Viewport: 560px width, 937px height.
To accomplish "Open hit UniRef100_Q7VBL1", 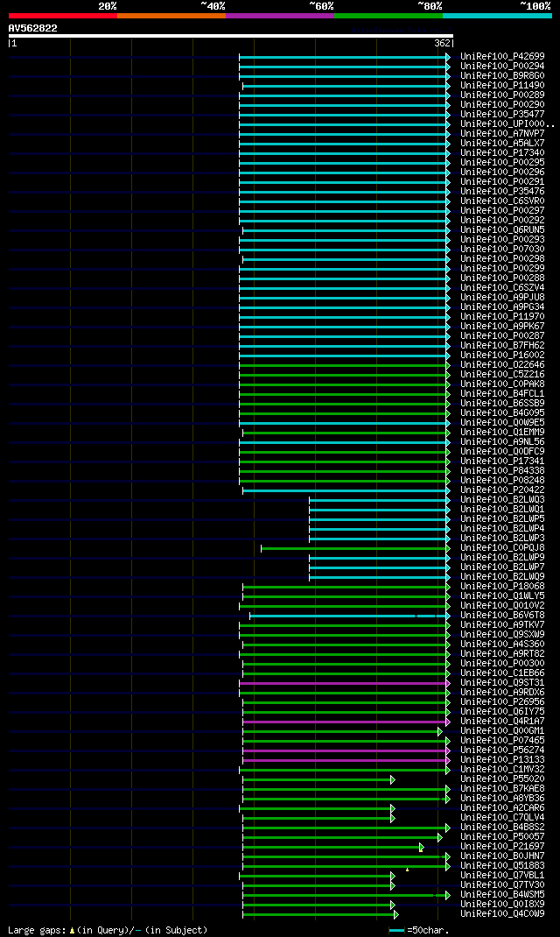I will [502, 876].
